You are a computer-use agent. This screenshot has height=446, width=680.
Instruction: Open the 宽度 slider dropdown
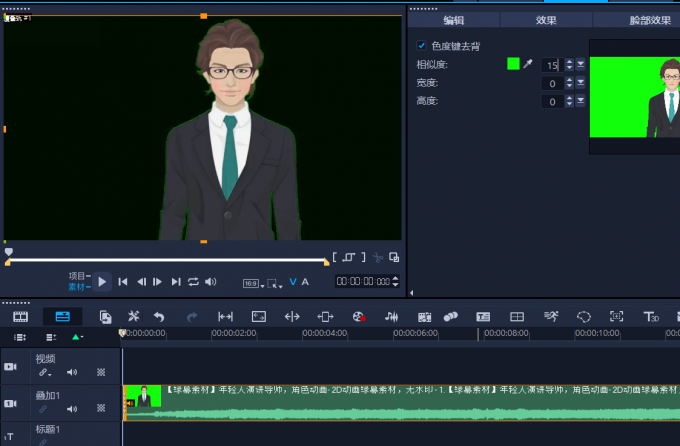tap(580, 83)
